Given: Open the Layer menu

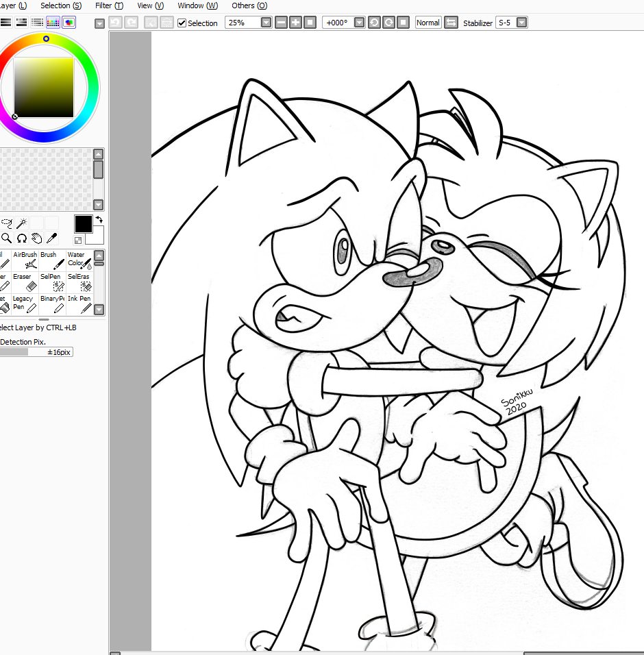Looking at the screenshot, I should (12, 5).
